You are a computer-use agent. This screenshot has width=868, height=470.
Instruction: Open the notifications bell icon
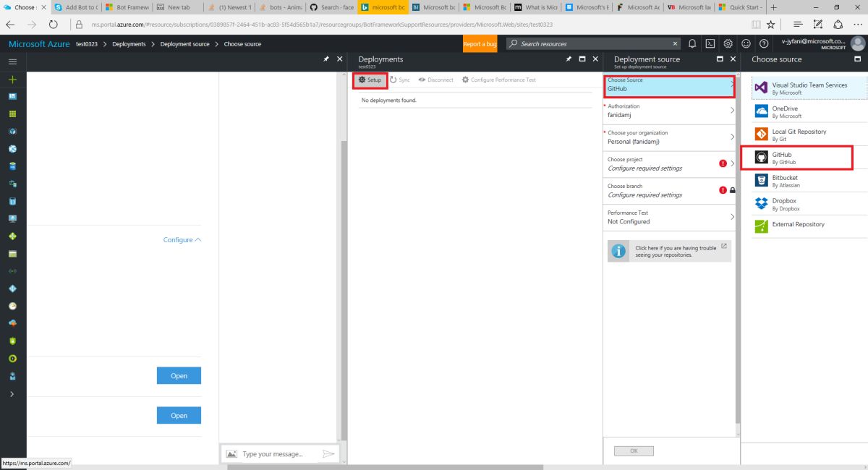click(692, 43)
